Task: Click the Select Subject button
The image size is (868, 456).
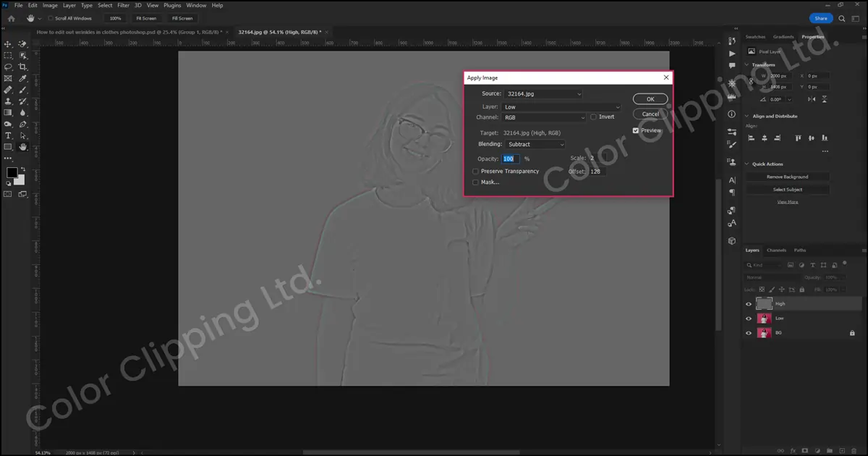Action: click(x=788, y=190)
